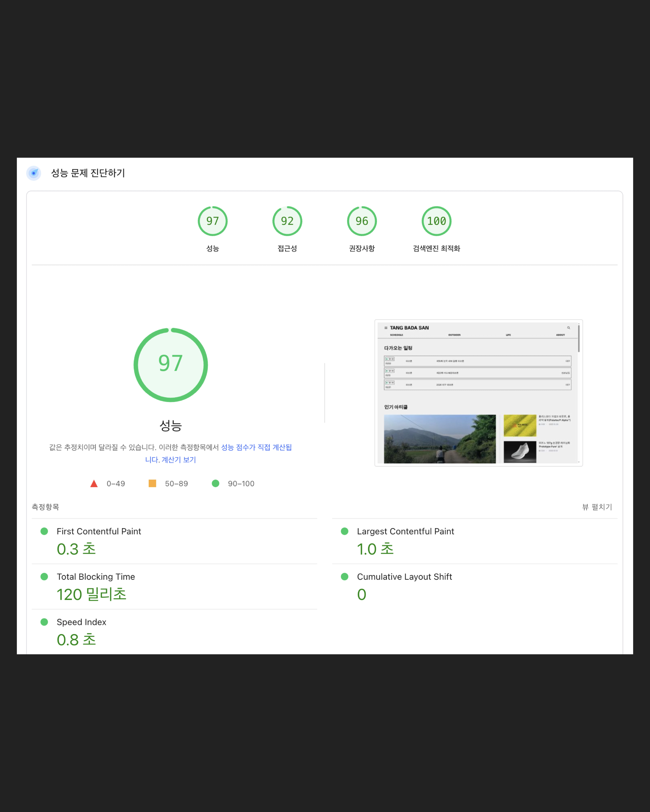Click the 97 성능 score gauge
This screenshot has height=812, width=650.
coord(213,221)
